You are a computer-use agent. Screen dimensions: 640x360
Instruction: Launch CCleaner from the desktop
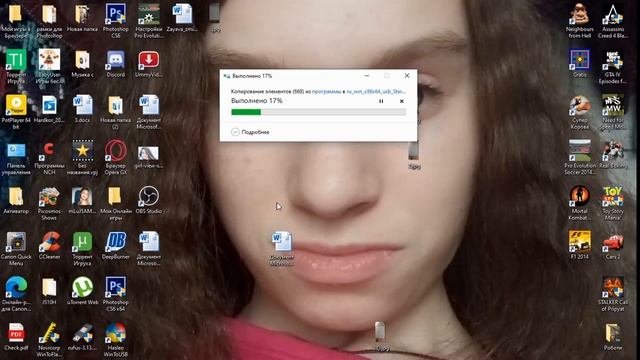tap(49, 245)
